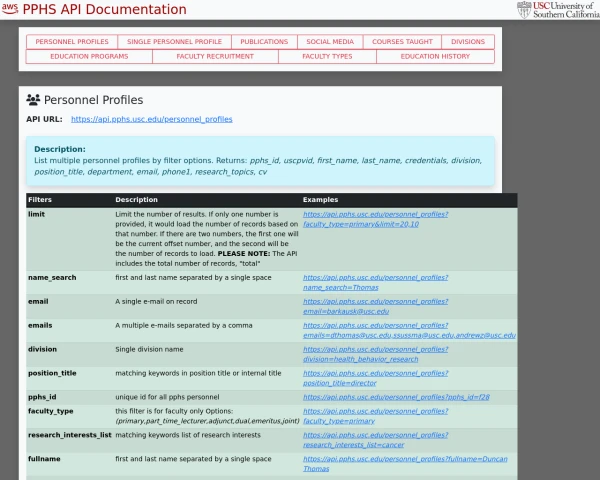
Task: Open the Personnel Profiles tab
Action: pyautogui.click(x=72, y=42)
